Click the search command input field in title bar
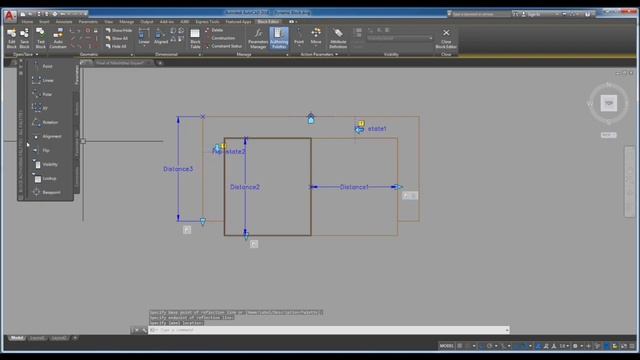 pos(480,14)
